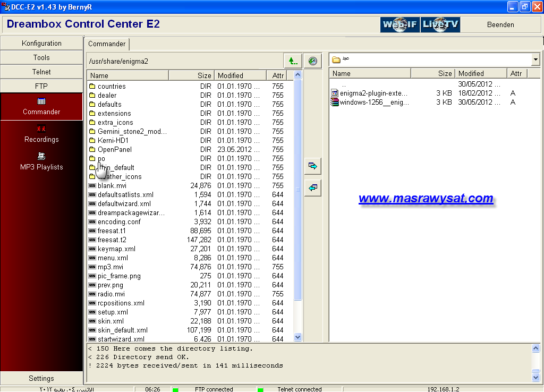Sort local pane by Size column
544x392 pixels.
tap(433, 73)
